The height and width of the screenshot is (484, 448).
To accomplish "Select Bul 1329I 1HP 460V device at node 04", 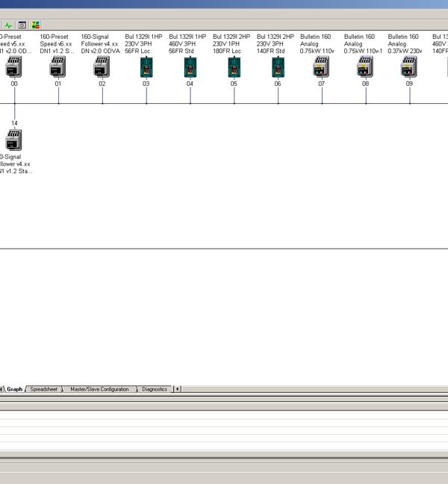I will click(x=190, y=66).
